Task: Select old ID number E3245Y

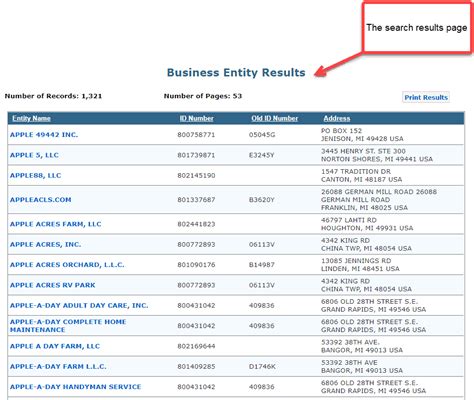Action: click(262, 155)
